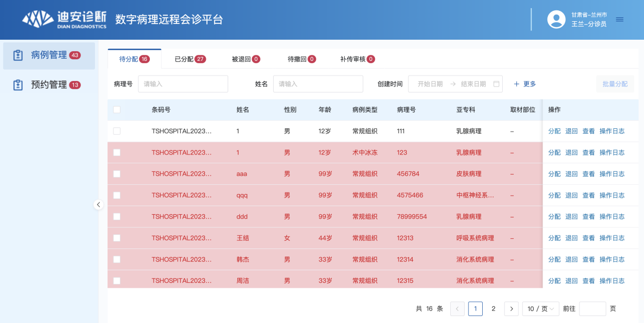Click the 病例管理 clipboard icon
The image size is (644, 323).
click(18, 55)
